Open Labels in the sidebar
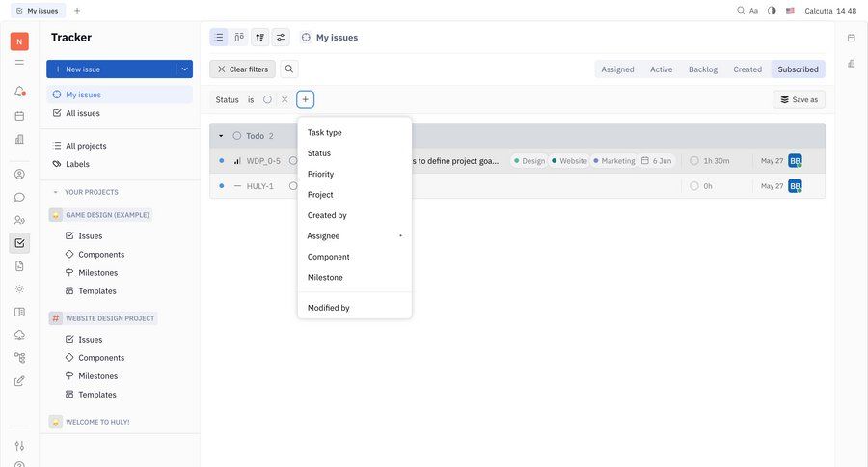The width and height of the screenshot is (868, 467). (120, 164)
